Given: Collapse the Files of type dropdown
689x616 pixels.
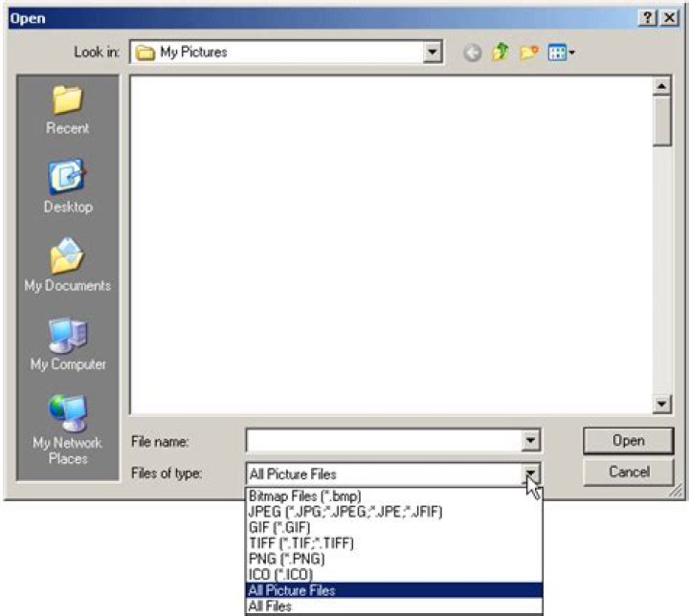Looking at the screenshot, I should 531,473.
